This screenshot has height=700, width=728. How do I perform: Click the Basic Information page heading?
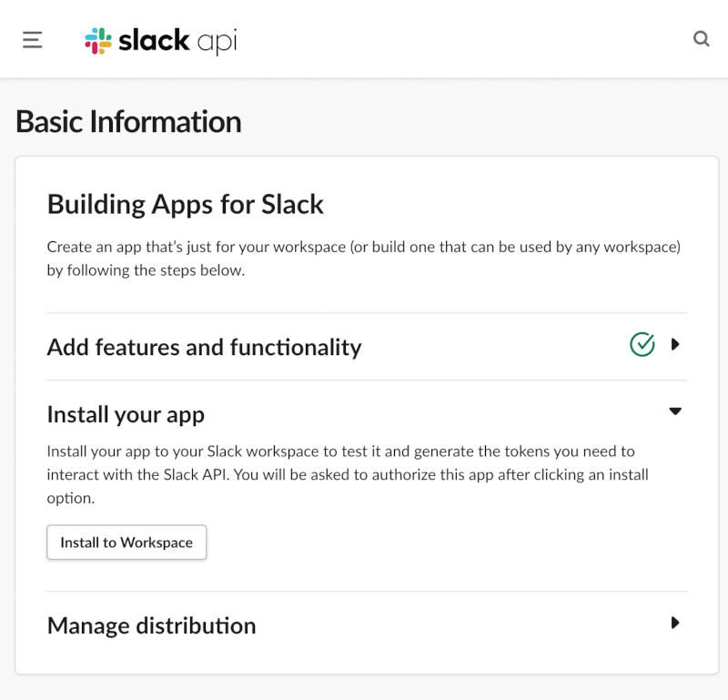click(128, 122)
